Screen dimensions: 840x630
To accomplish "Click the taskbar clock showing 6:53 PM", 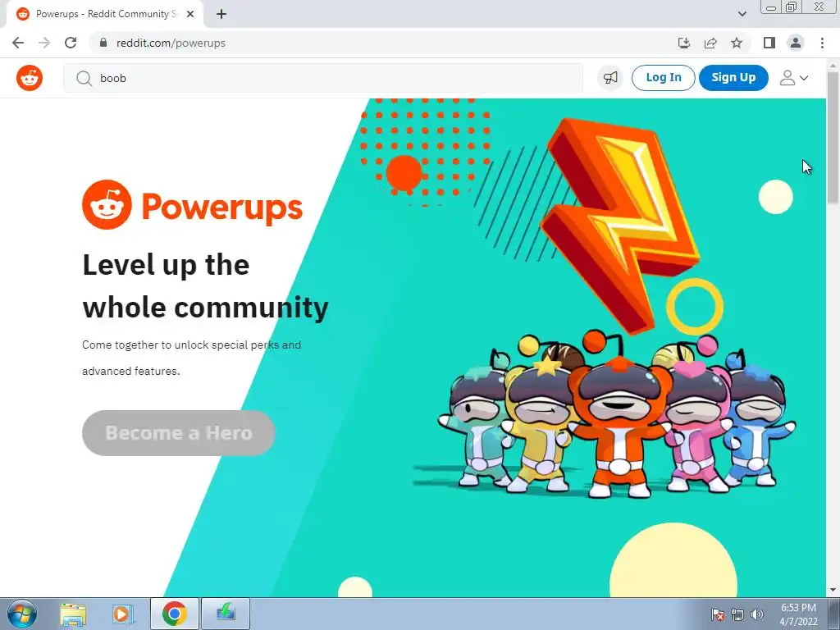I will 798,614.
